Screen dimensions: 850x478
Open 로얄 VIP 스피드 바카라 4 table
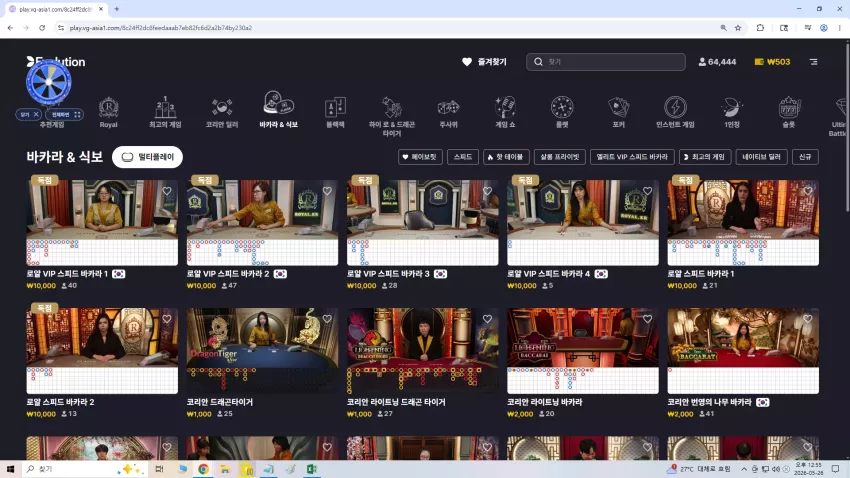pyautogui.click(x=583, y=222)
